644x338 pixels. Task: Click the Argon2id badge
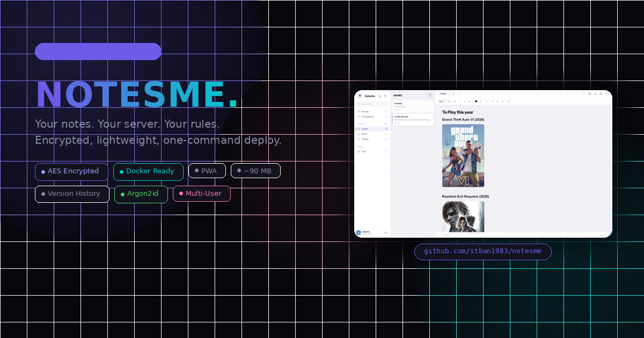(x=141, y=194)
